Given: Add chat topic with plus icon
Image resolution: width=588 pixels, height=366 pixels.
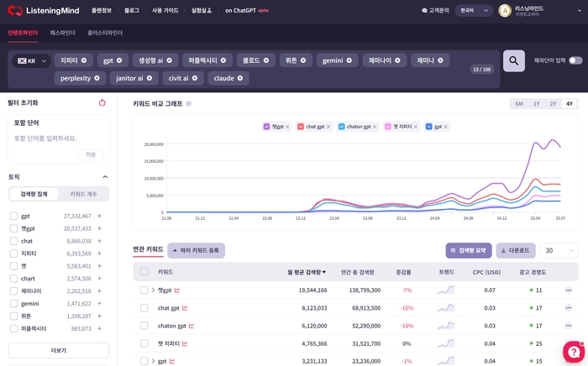Looking at the screenshot, I should click(x=99, y=241).
